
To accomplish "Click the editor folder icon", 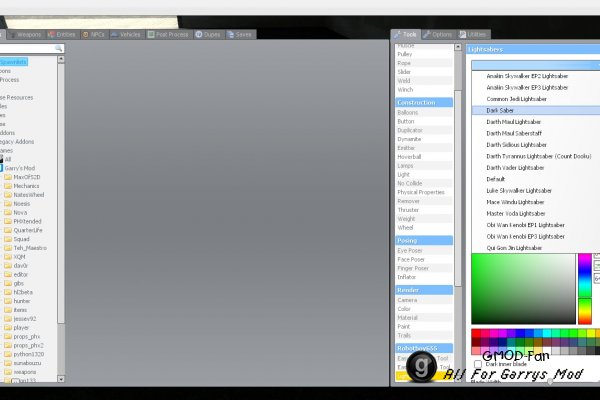I will click(x=8, y=274).
